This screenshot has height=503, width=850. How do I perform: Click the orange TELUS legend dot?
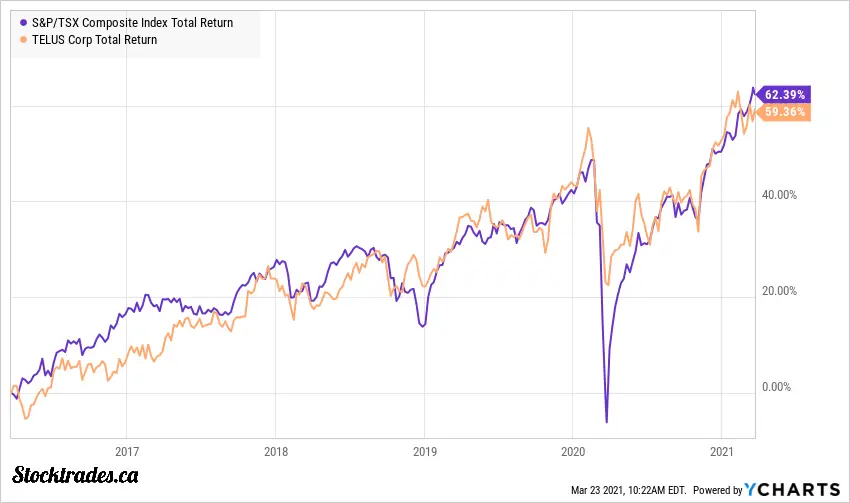pyautogui.click(x=24, y=40)
